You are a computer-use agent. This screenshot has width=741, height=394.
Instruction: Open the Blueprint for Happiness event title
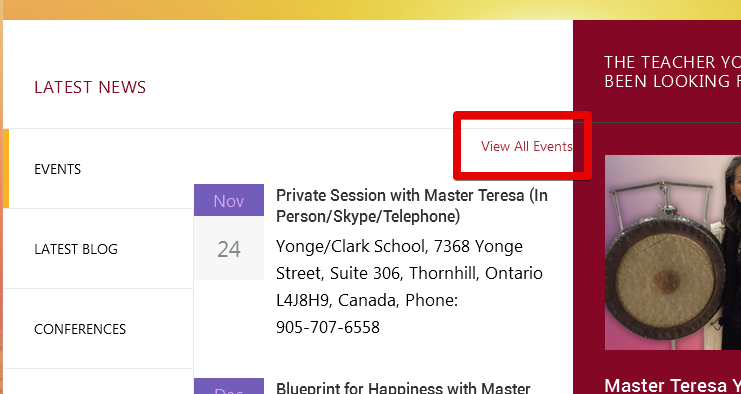click(x=403, y=388)
